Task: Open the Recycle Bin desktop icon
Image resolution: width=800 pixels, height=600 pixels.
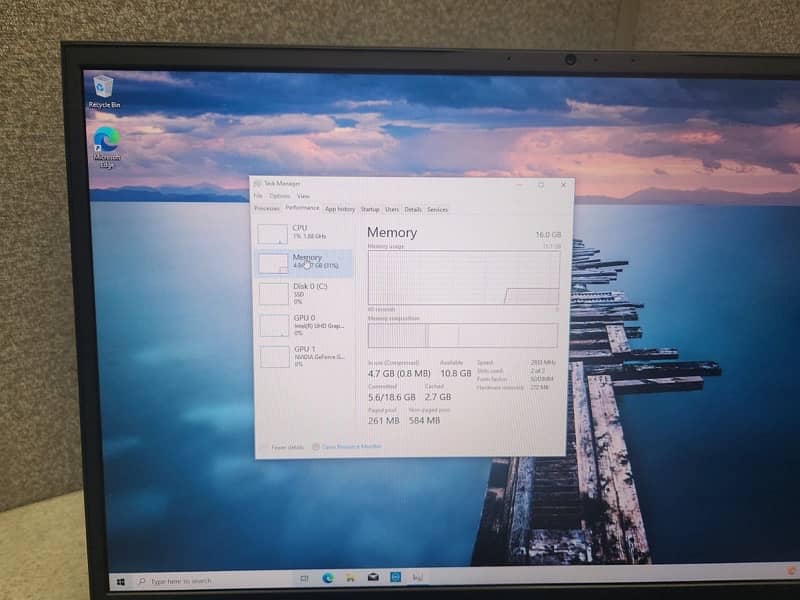Action: pyautogui.click(x=103, y=89)
